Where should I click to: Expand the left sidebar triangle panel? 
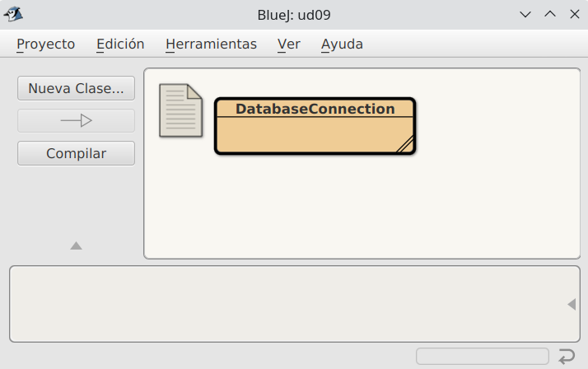[76, 245]
